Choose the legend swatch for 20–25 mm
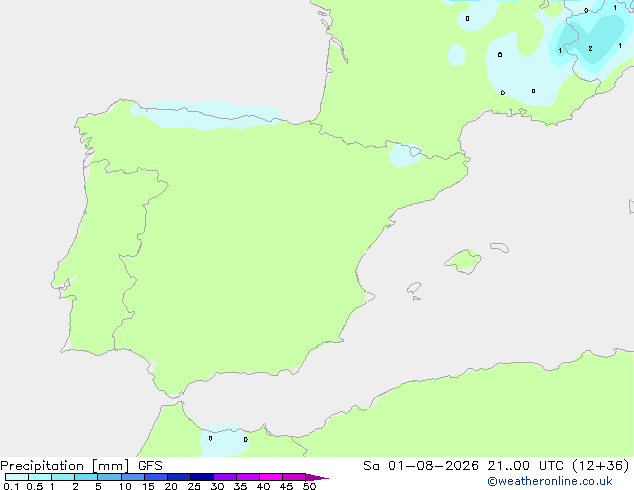Image resolution: width=634 pixels, height=490 pixels. tap(179, 477)
